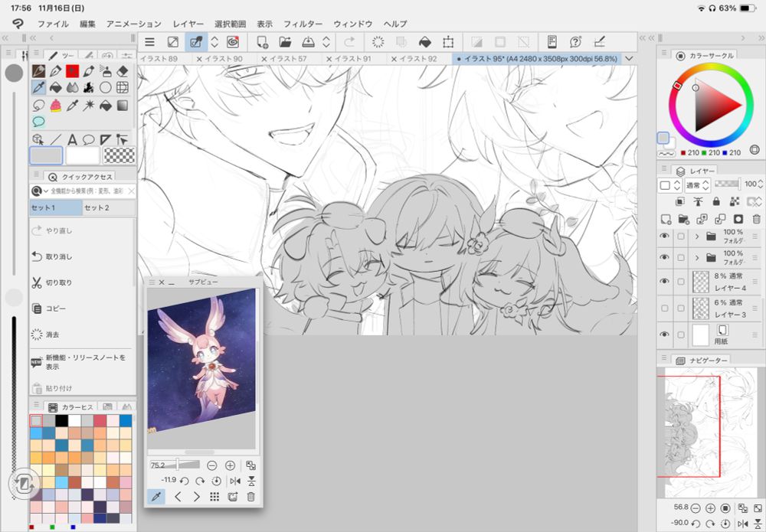Click the 消去 clear command
The image size is (766, 532).
click(82, 335)
